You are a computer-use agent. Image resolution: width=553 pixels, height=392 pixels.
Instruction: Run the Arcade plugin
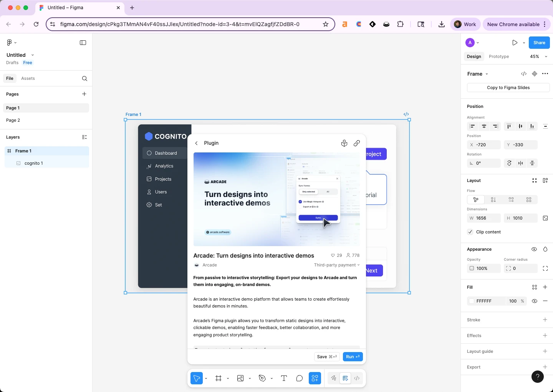353,357
